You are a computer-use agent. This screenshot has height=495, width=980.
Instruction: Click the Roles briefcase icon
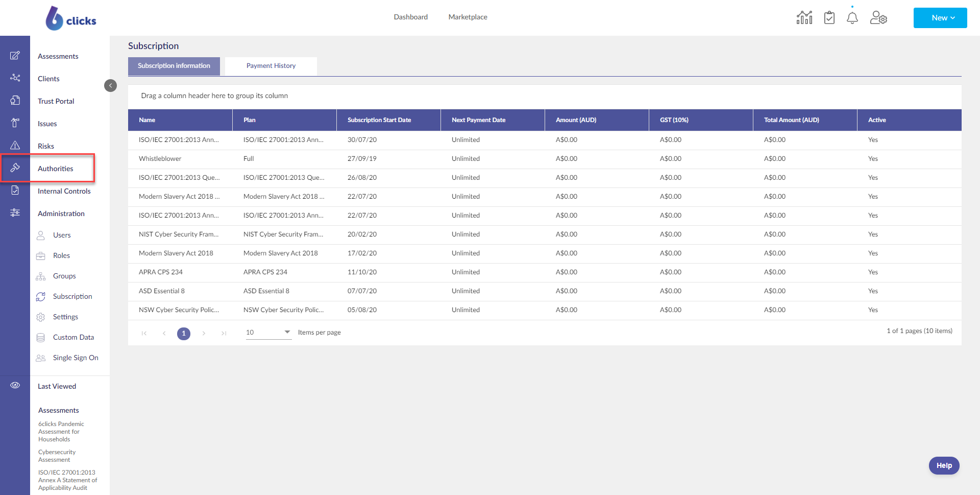point(41,255)
